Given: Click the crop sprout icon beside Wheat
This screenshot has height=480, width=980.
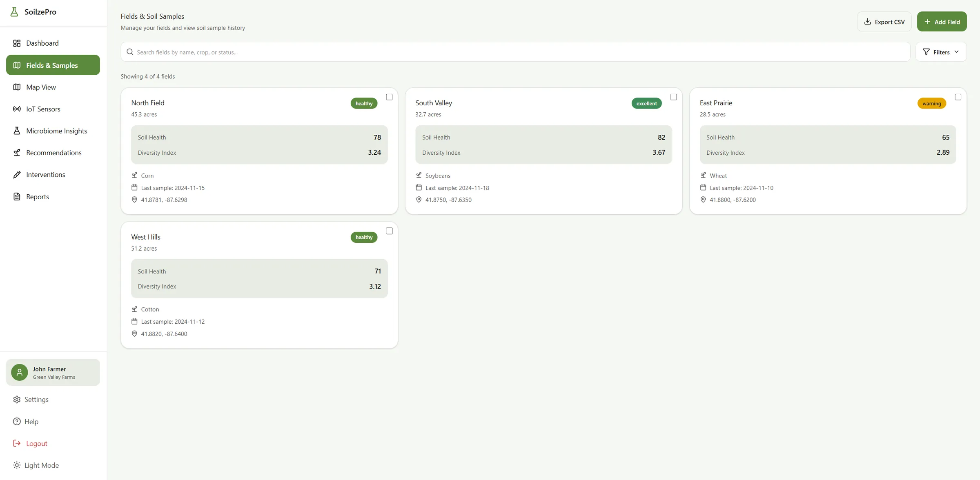Looking at the screenshot, I should pyautogui.click(x=703, y=175).
